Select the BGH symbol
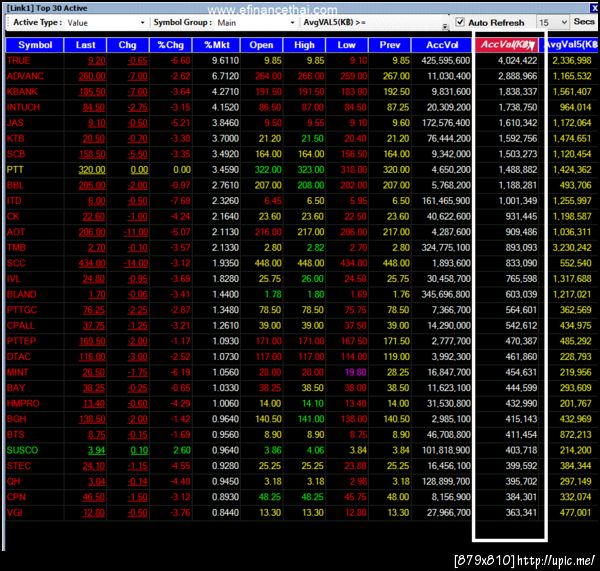Screen dimensions: 600x571 point(16,419)
